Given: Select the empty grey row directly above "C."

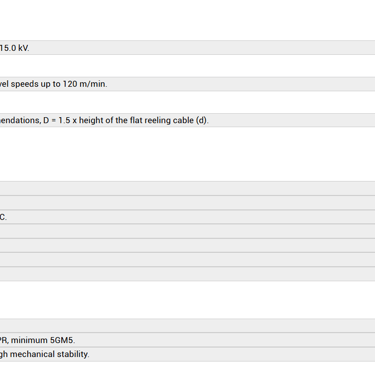Looking at the screenshot, I should coord(187,203).
